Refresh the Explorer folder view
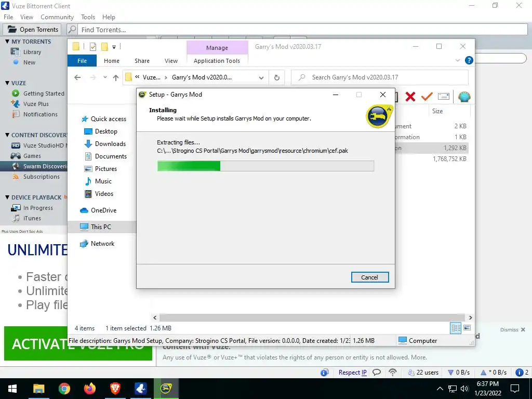Image resolution: width=532 pixels, height=399 pixels. 277,78
